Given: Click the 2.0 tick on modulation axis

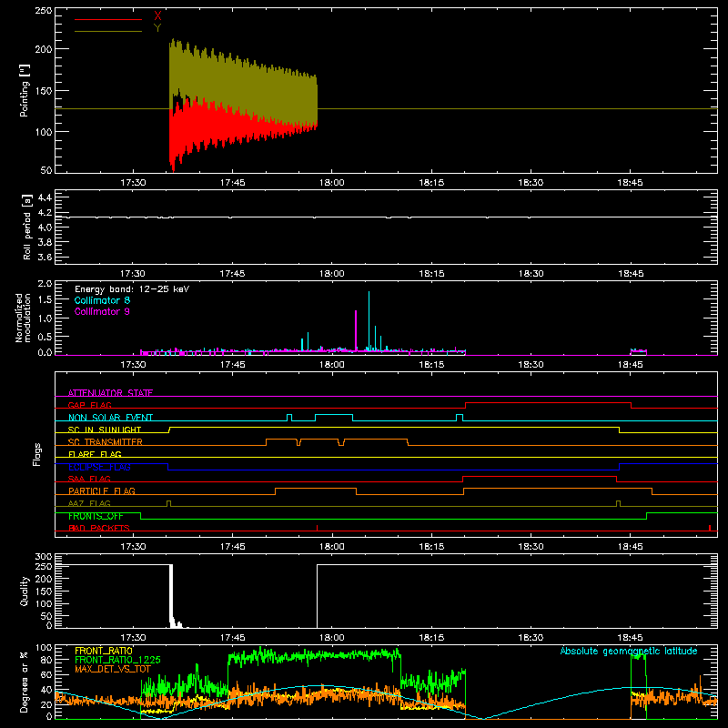Looking at the screenshot, I should (x=45, y=284).
